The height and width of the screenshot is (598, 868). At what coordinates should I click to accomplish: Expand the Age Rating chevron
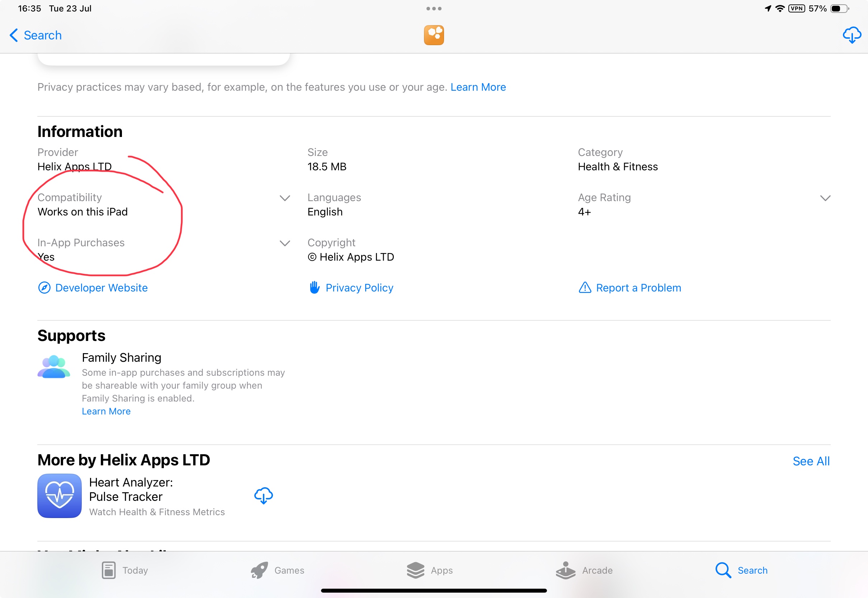825,198
